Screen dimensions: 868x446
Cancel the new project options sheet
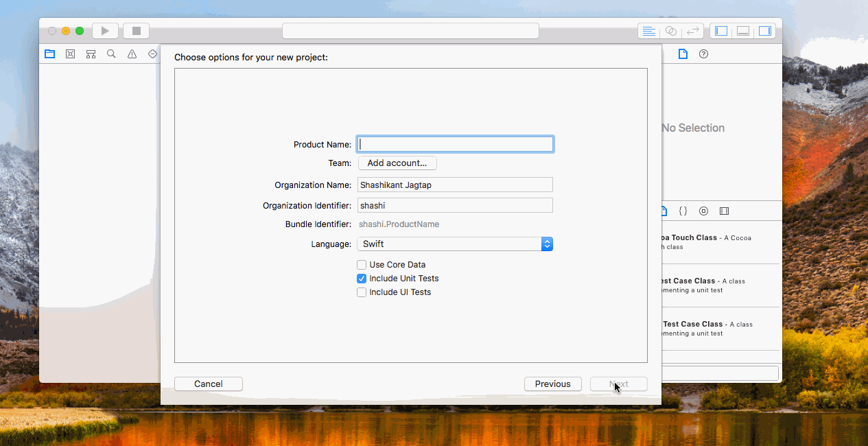208,384
